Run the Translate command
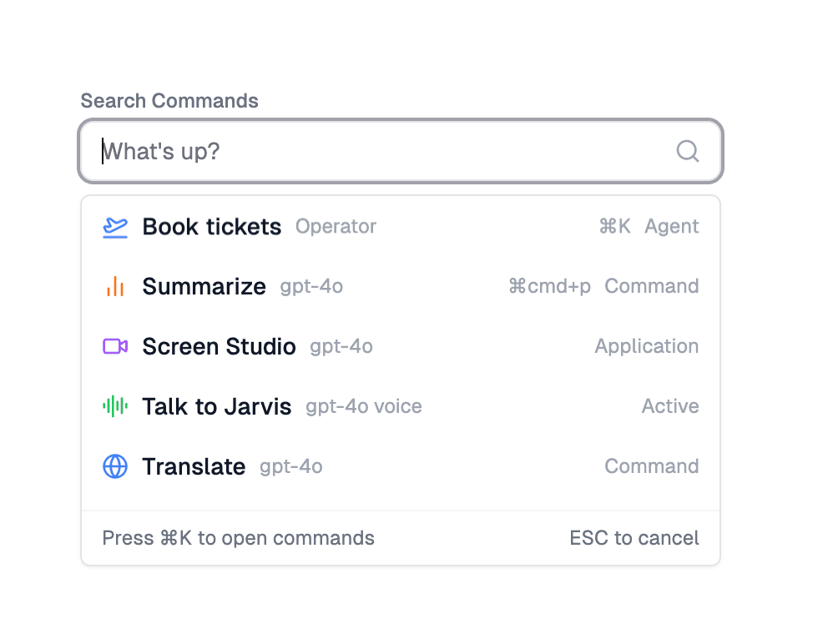Image resolution: width=828 pixels, height=644 pixels. point(194,467)
